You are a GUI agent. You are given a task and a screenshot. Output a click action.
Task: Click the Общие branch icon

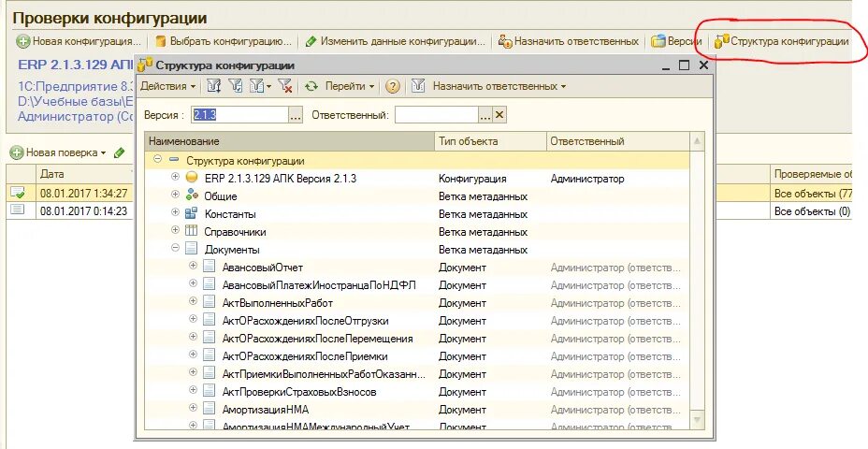192,196
